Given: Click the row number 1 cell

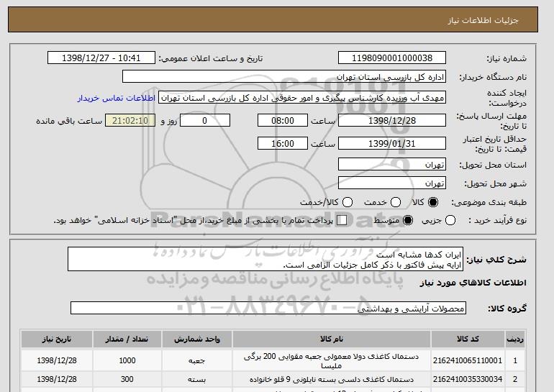Looking at the screenshot, I should 515,360.
